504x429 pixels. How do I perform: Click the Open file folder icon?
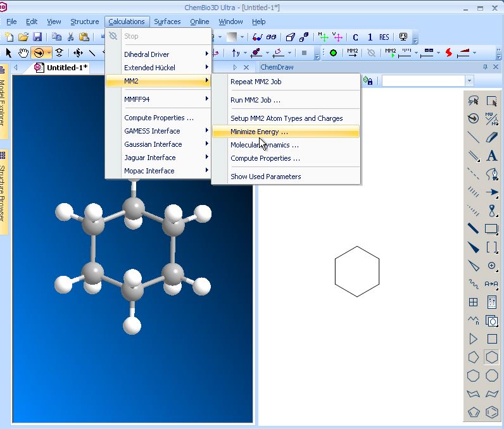pos(23,37)
